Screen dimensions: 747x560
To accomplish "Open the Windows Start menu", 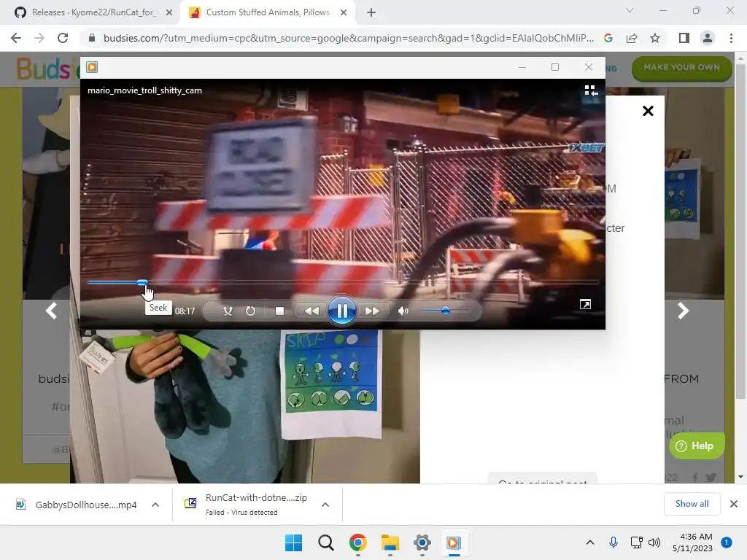I will coord(293,542).
